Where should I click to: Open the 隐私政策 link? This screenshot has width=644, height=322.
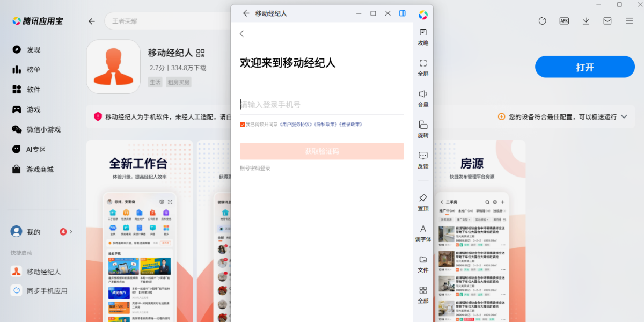pyautogui.click(x=325, y=124)
